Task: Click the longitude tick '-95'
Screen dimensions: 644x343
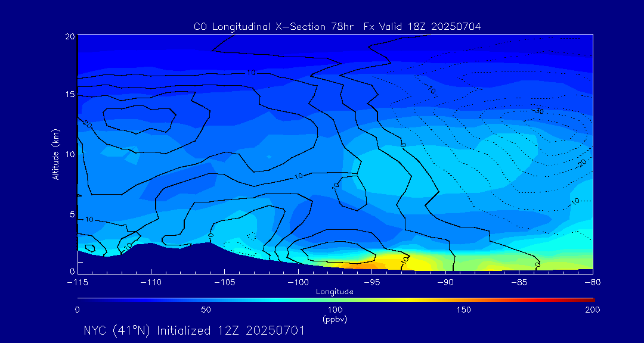Action: click(x=371, y=282)
